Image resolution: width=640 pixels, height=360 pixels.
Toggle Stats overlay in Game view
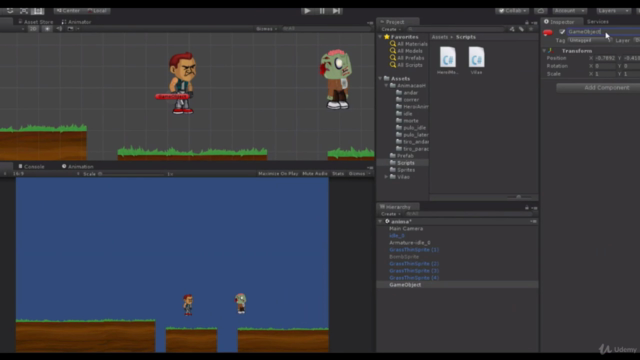pos(338,174)
